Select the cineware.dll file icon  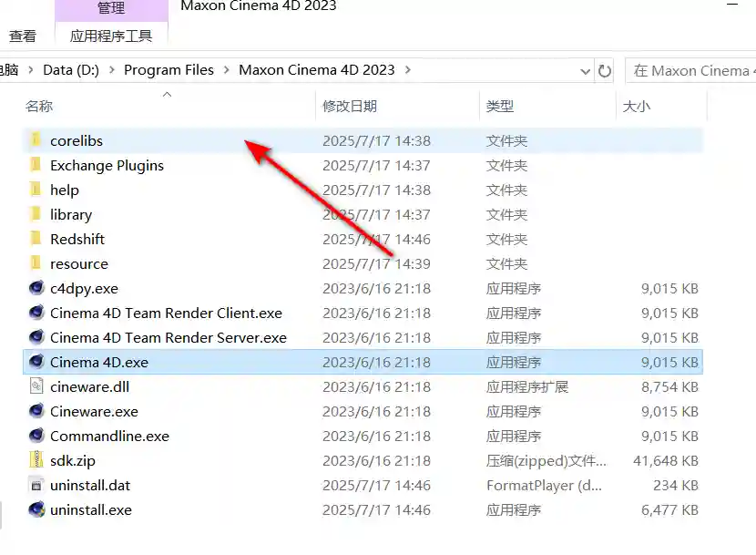[x=36, y=386]
